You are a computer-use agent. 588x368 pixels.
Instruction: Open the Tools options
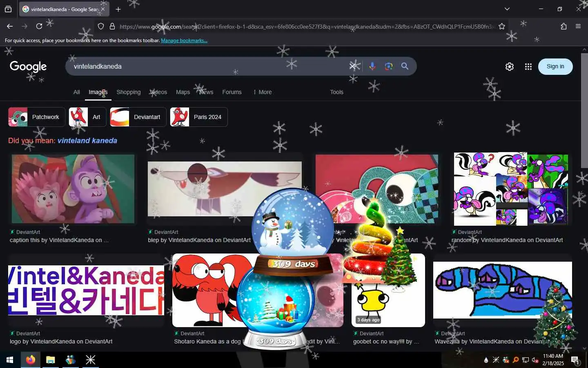[x=336, y=92]
